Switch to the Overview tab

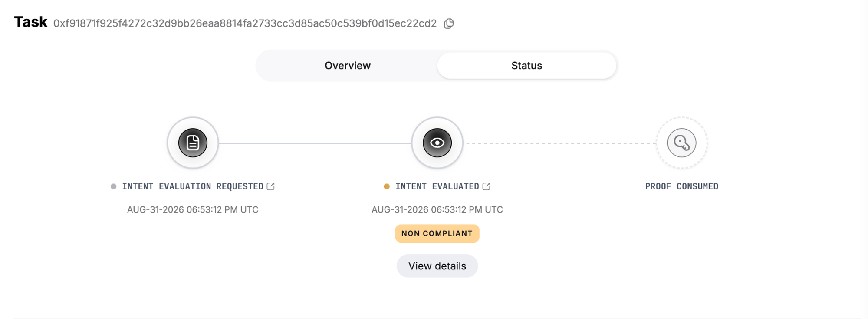(348, 66)
